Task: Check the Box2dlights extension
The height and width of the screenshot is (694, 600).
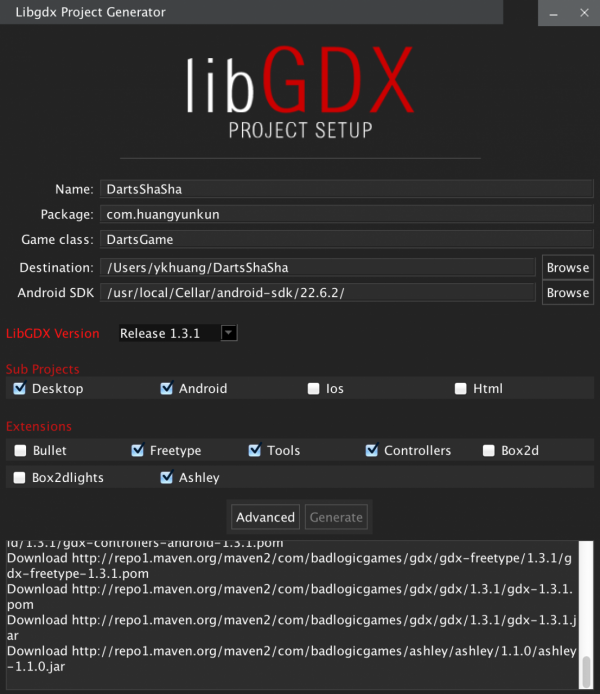Action: coord(19,478)
